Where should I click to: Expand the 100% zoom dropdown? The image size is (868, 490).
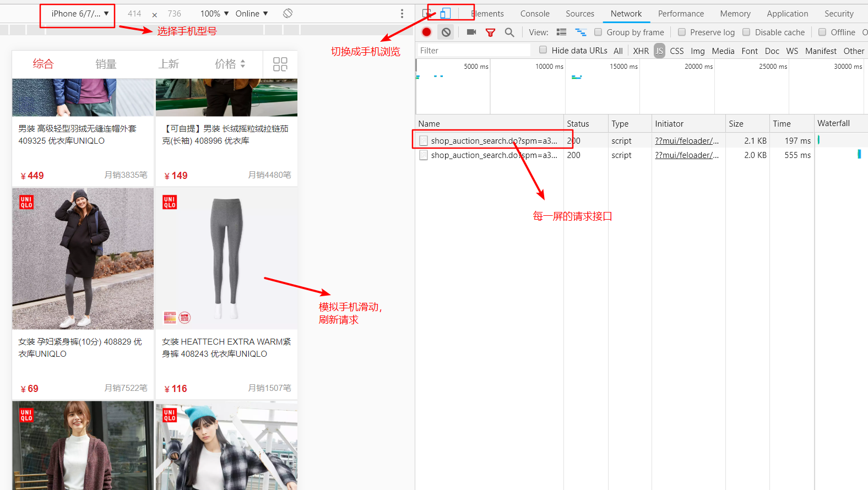coord(214,13)
